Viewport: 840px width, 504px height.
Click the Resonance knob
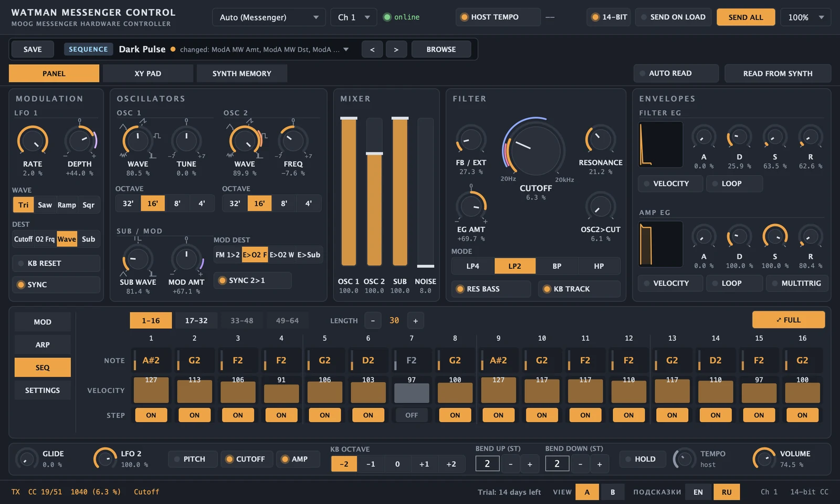[600, 140]
